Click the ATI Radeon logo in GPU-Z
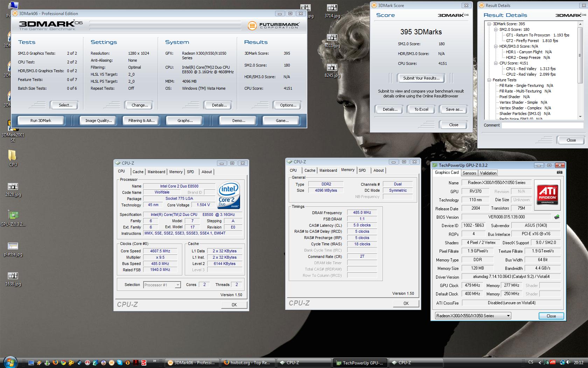588x368 pixels. [547, 195]
